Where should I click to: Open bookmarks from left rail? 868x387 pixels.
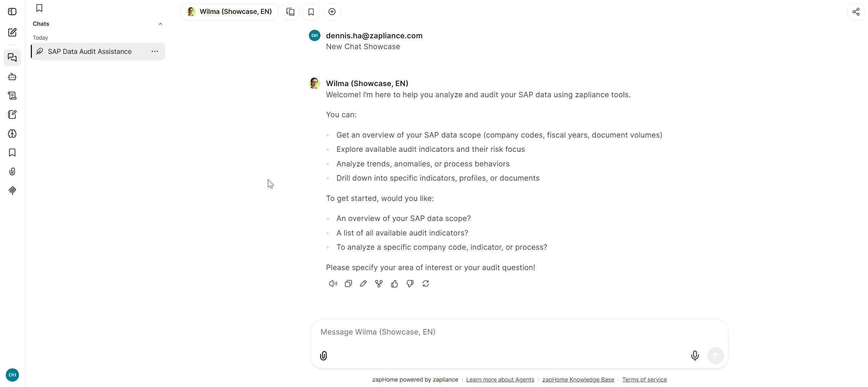point(12,152)
